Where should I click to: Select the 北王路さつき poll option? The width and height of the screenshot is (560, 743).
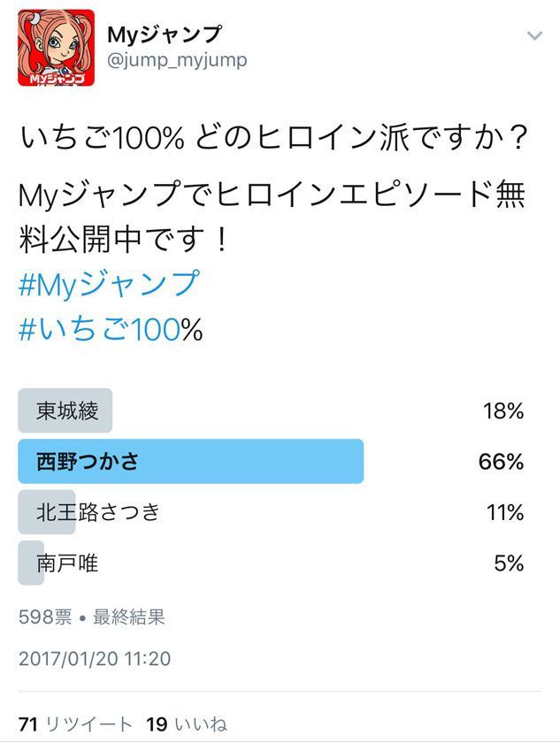click(98, 512)
